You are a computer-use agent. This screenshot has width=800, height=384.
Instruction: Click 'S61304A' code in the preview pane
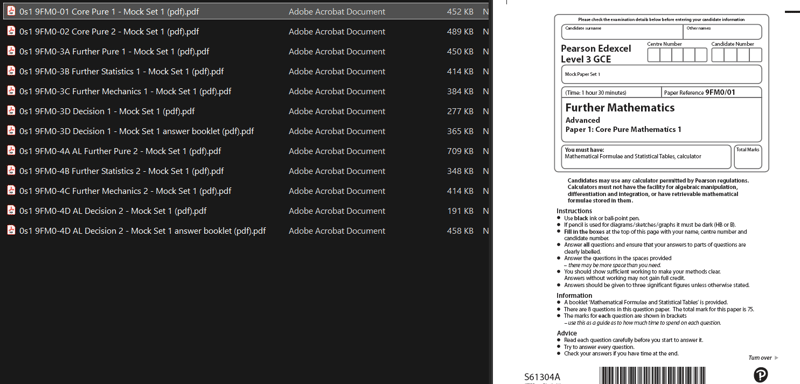[x=542, y=377]
